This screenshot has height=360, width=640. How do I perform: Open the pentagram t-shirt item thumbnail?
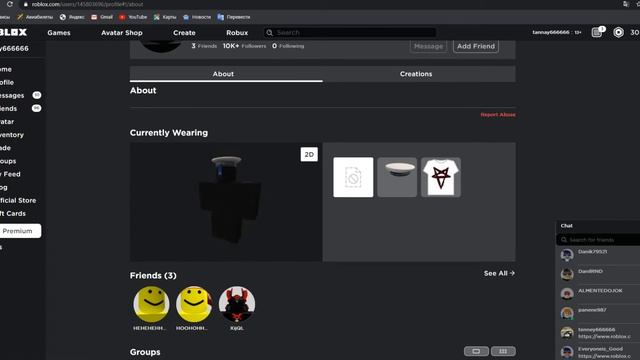coord(441,177)
